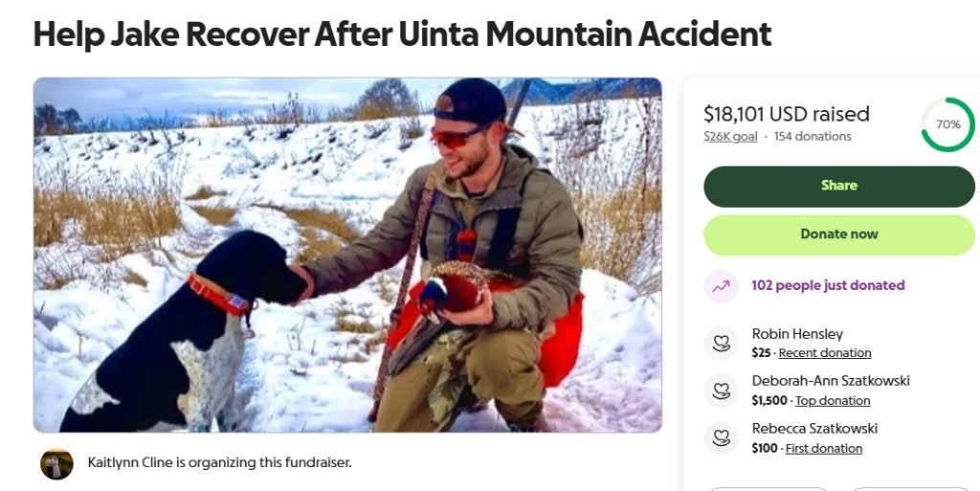Open the $26K goal link
980x491 pixels.
[730, 136]
